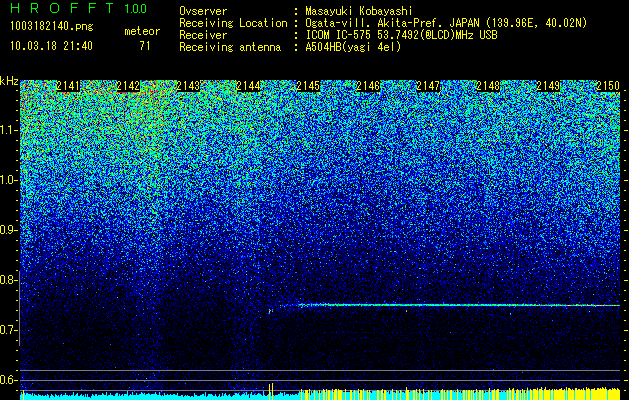
Task: Click the 2146 time marker
Action: [x=368, y=86]
